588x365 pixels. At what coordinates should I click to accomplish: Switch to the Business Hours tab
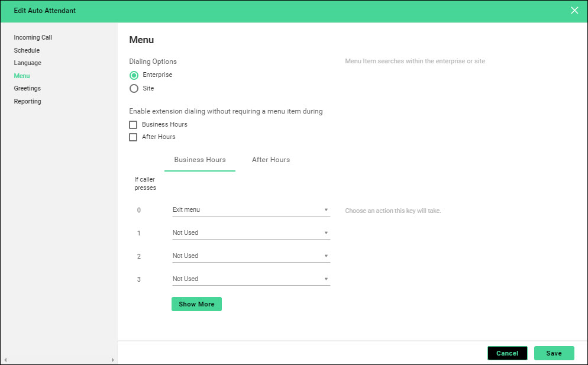click(x=199, y=160)
